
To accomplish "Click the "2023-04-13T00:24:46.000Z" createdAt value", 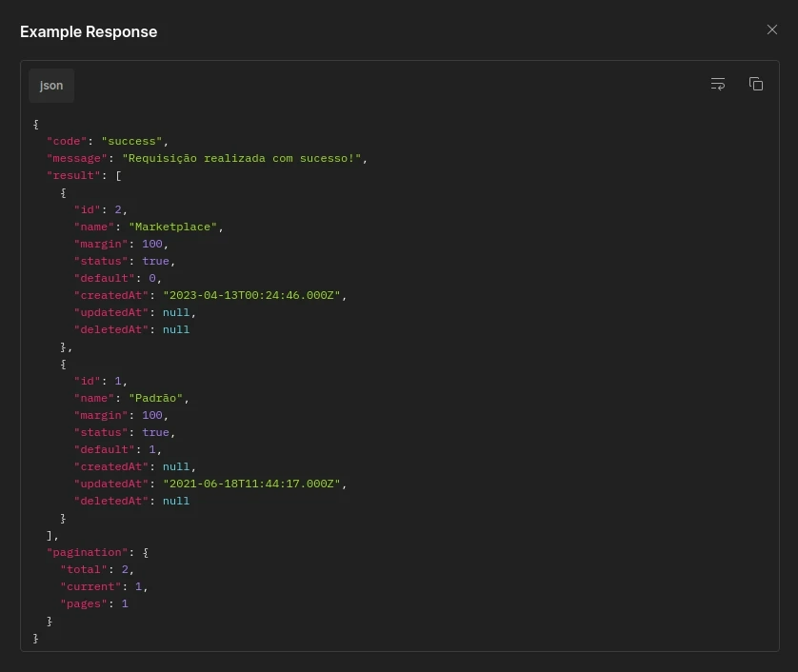I will (x=251, y=296).
